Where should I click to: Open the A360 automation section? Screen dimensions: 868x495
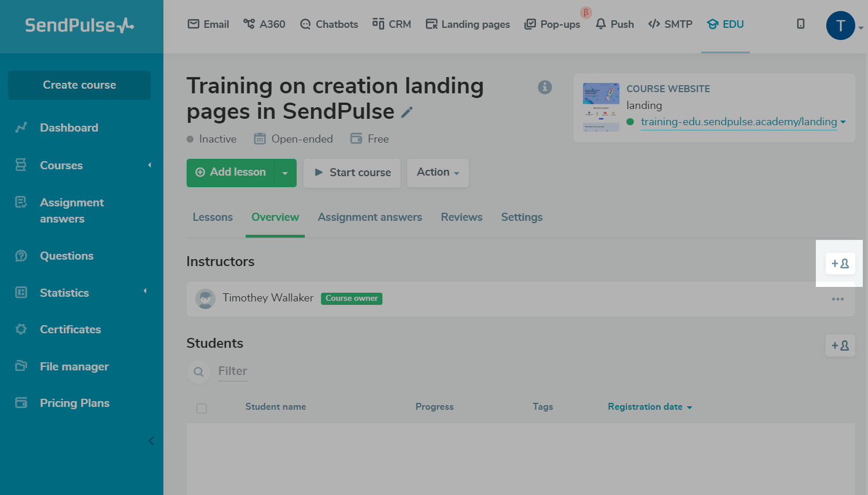point(264,24)
